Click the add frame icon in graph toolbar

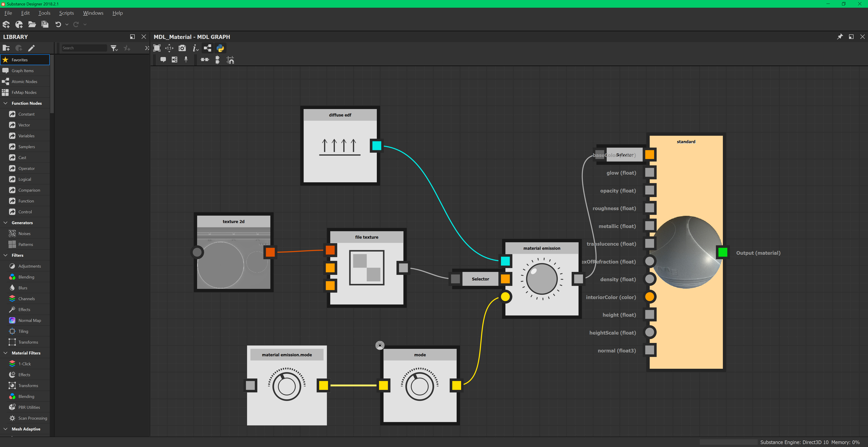click(x=175, y=60)
